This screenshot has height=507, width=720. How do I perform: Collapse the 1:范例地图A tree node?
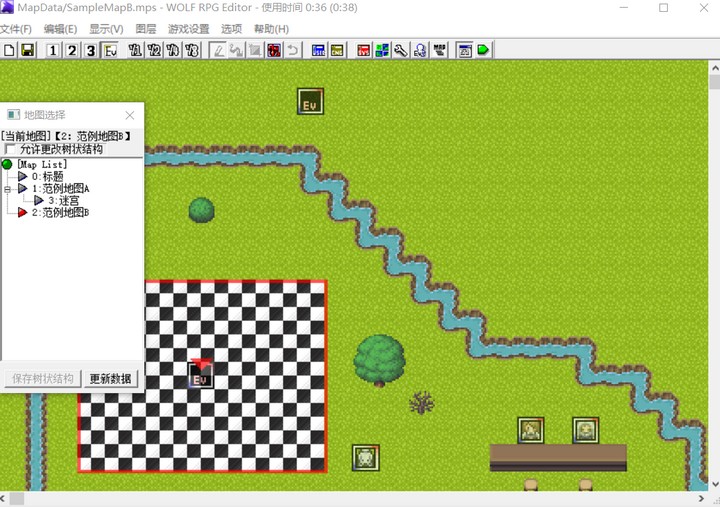point(8,188)
